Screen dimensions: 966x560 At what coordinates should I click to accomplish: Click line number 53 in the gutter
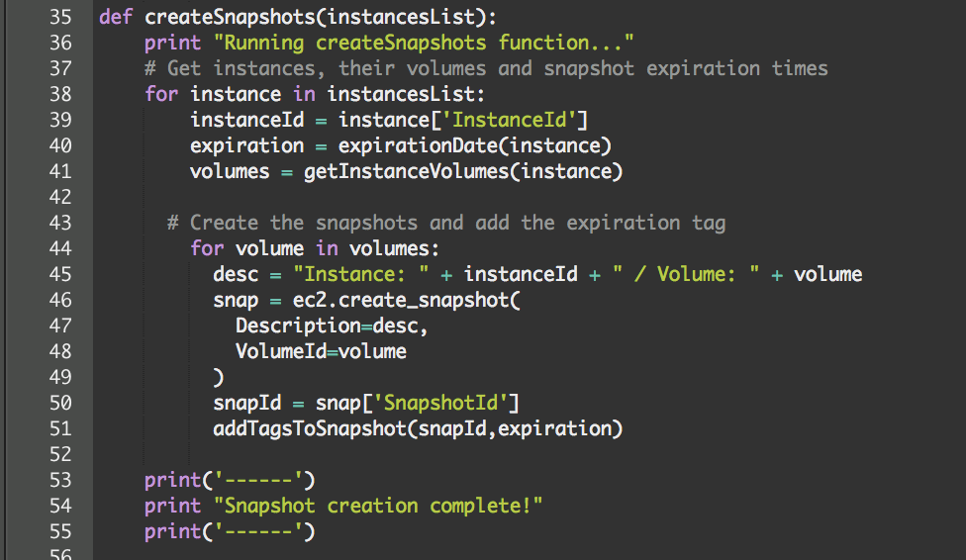pos(59,480)
